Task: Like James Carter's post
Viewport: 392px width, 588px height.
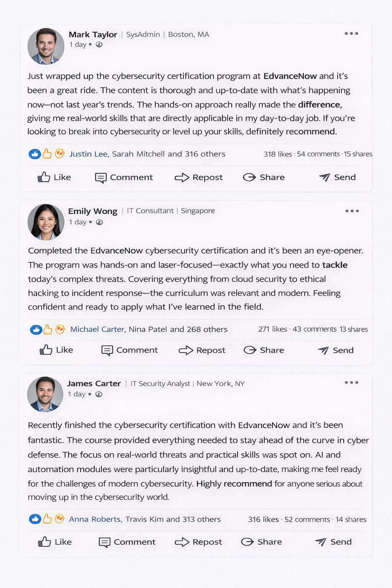Action: click(x=55, y=542)
